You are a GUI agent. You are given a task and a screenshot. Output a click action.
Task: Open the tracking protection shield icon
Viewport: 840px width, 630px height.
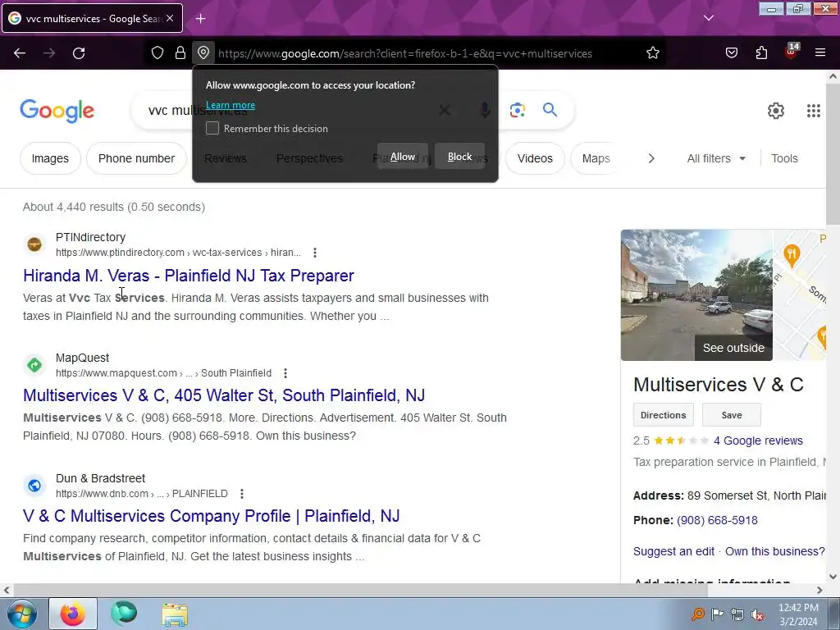[x=157, y=53]
